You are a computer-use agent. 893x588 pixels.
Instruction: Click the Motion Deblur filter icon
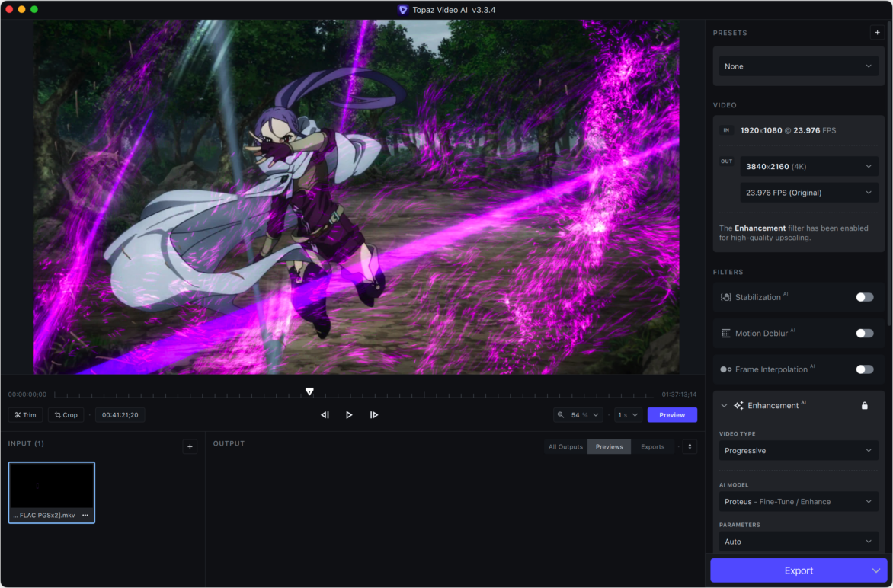725,333
